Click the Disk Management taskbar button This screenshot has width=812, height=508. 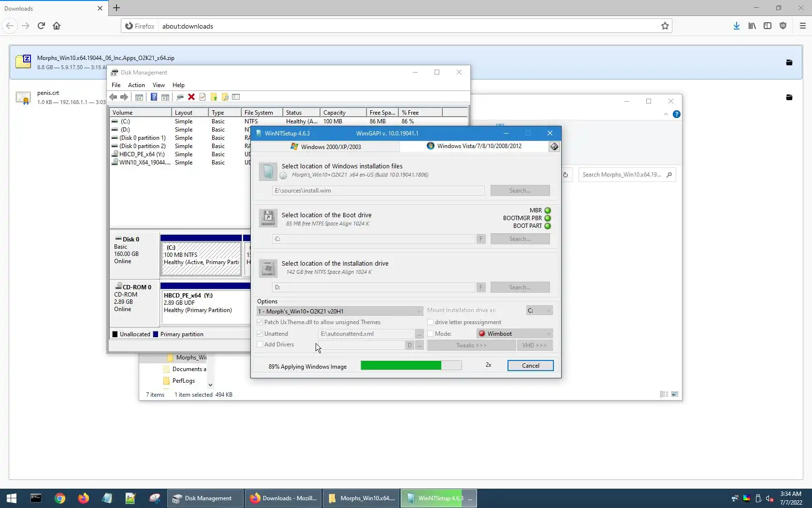pos(205,498)
